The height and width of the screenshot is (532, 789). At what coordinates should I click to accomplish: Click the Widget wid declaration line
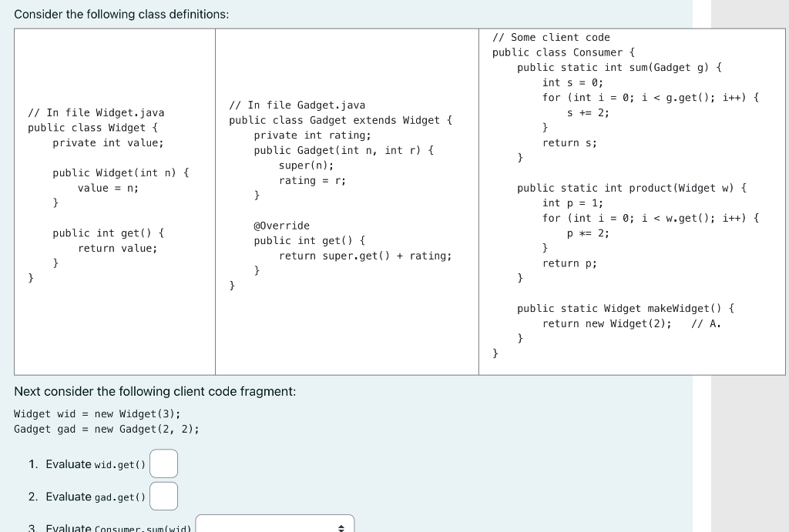tap(97, 413)
